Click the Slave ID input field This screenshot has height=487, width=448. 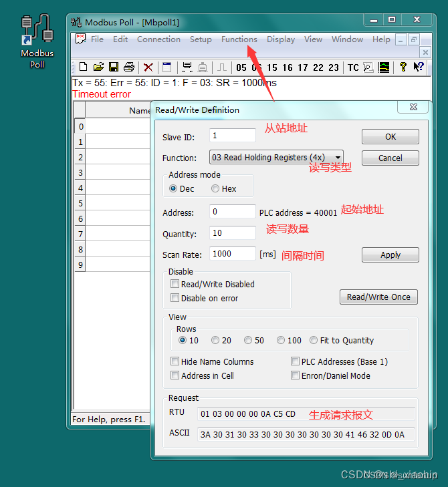tap(233, 136)
